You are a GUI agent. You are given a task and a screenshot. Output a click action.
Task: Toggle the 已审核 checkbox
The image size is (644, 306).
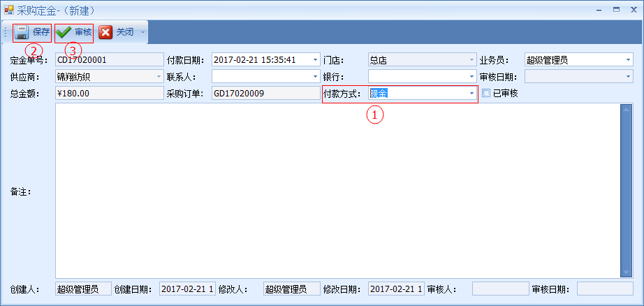[486, 93]
